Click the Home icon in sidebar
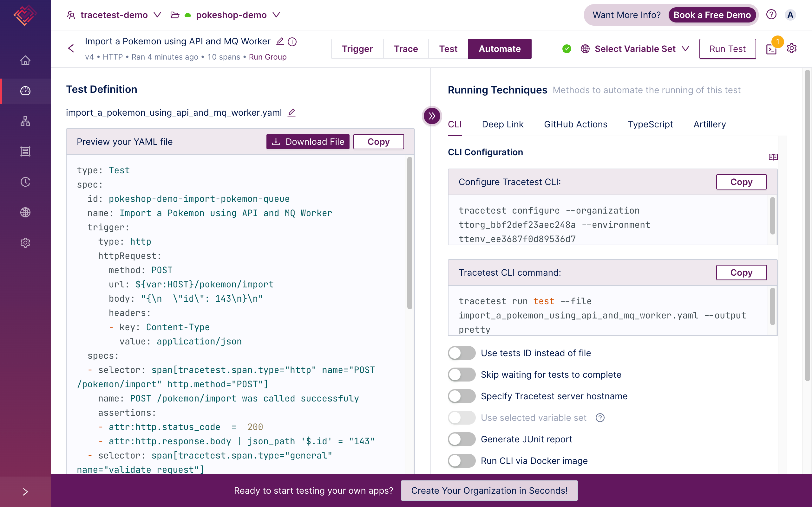 25,60
